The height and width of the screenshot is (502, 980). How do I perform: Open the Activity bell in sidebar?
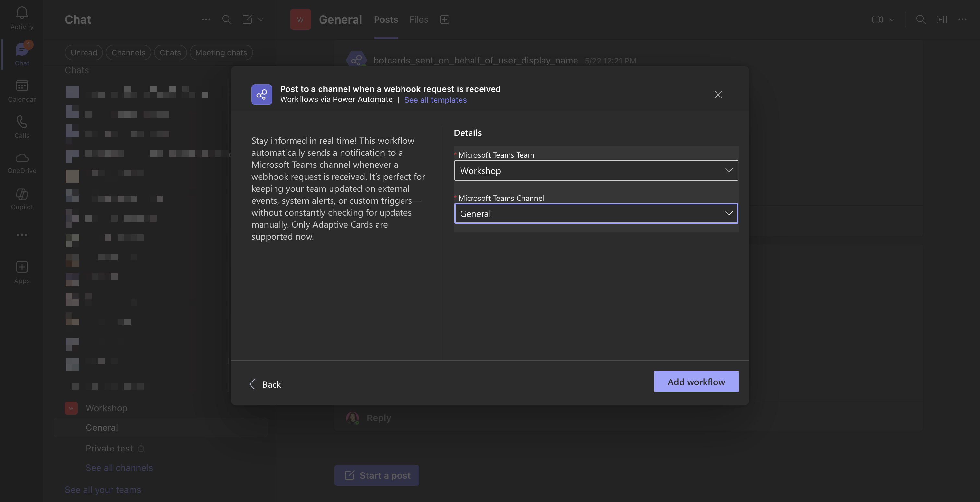(x=22, y=18)
